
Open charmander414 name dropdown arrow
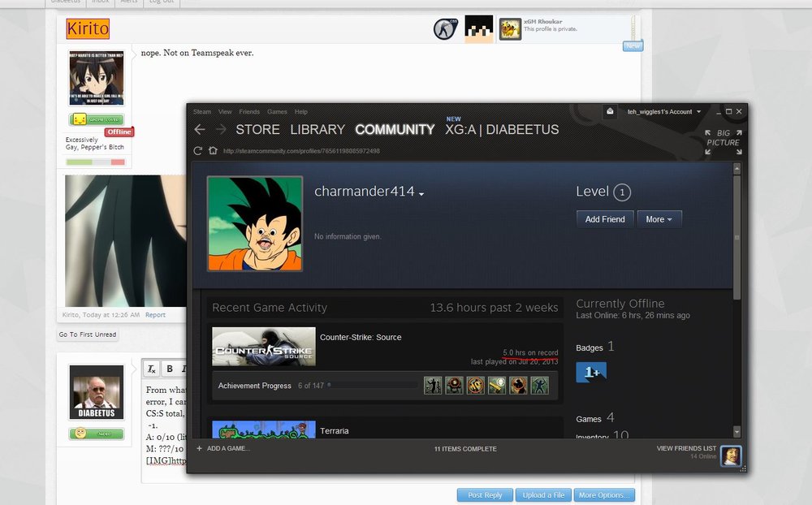[x=421, y=194]
